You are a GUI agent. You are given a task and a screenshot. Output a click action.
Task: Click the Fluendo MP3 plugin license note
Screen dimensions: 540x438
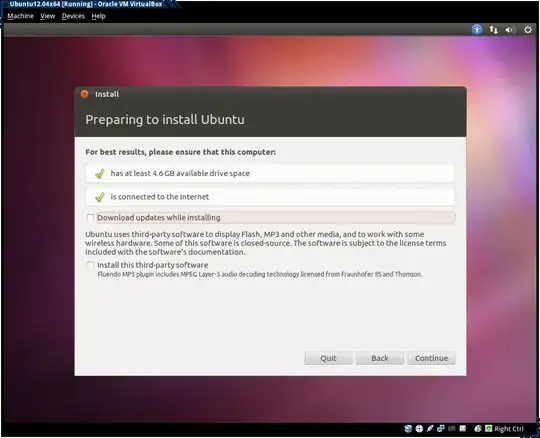click(x=260, y=274)
